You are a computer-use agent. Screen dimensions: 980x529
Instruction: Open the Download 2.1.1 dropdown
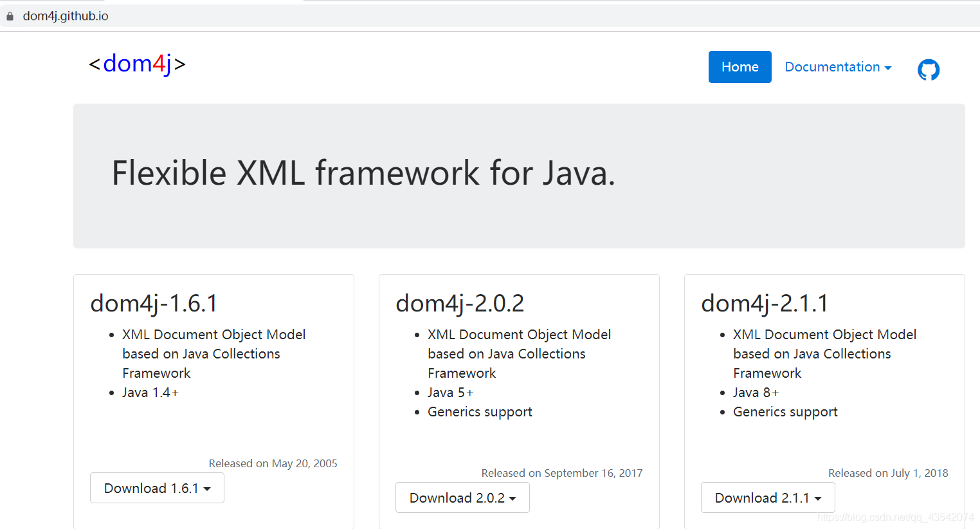pos(768,497)
